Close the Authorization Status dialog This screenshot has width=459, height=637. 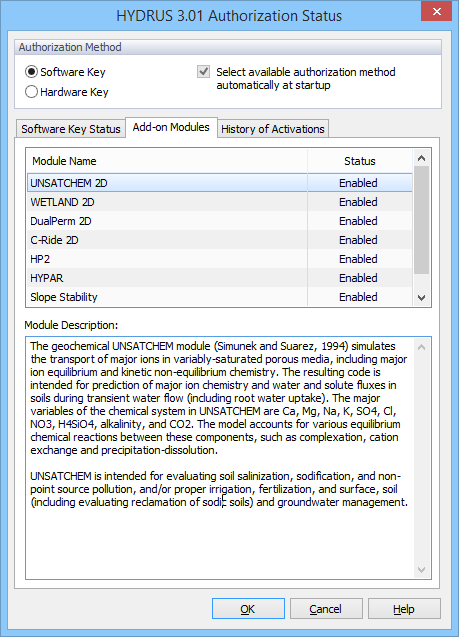point(436,11)
